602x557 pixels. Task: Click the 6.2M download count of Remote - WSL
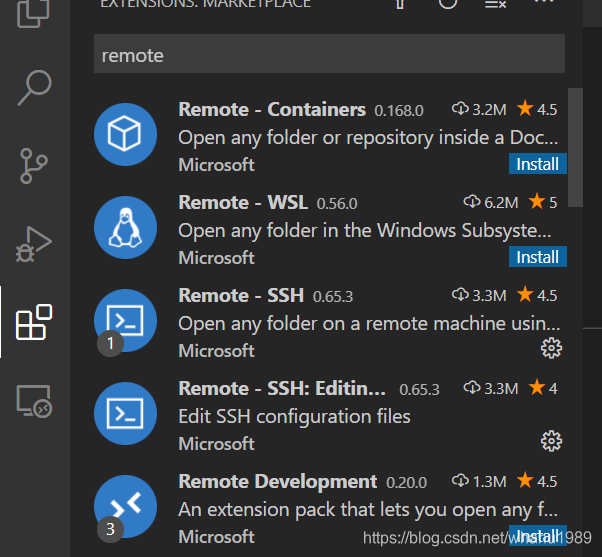click(x=491, y=202)
